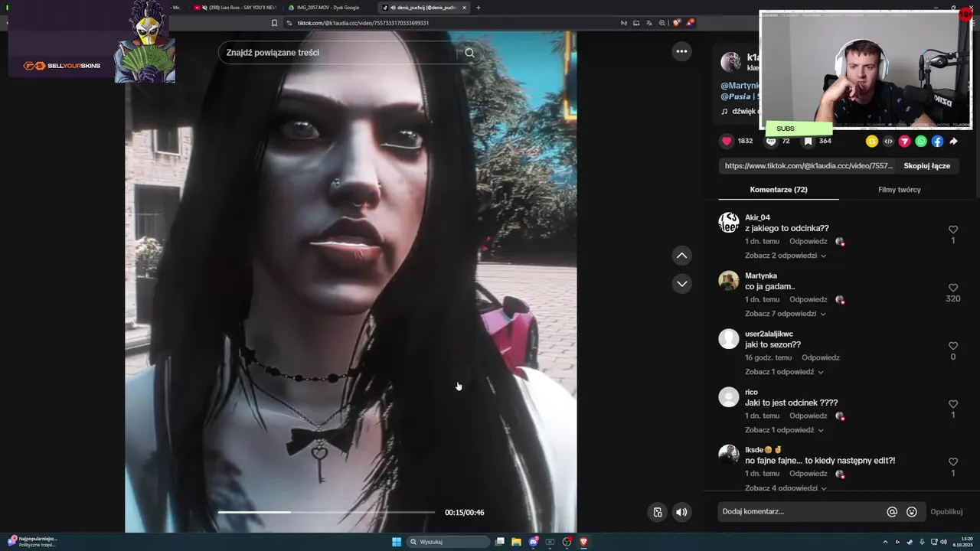Open the rico username link
Screen dimensions: 980x551
[752, 392]
